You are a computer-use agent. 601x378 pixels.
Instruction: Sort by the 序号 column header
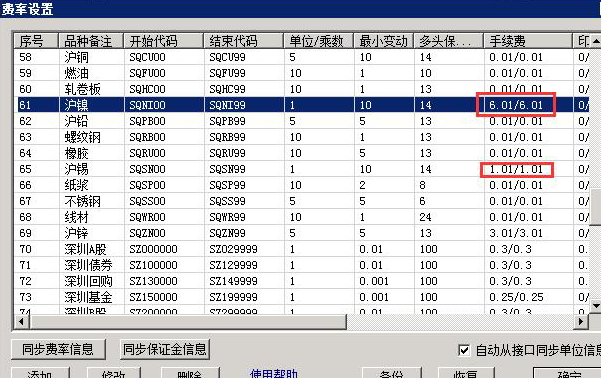tap(36, 41)
